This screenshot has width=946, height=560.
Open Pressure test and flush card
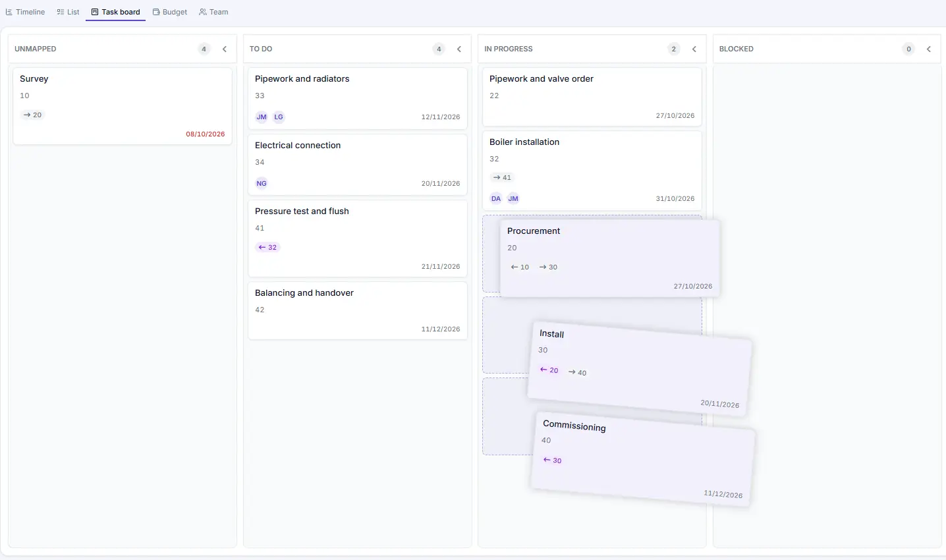point(358,238)
